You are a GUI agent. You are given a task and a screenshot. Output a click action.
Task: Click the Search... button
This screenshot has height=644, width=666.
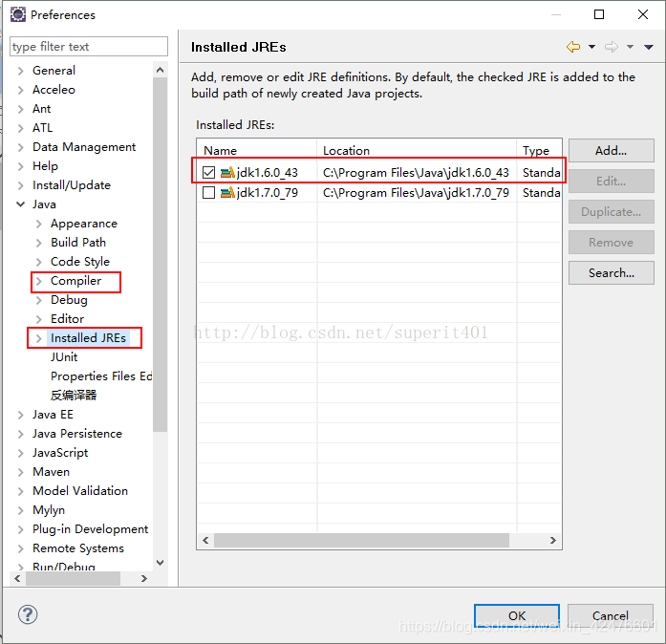[611, 272]
